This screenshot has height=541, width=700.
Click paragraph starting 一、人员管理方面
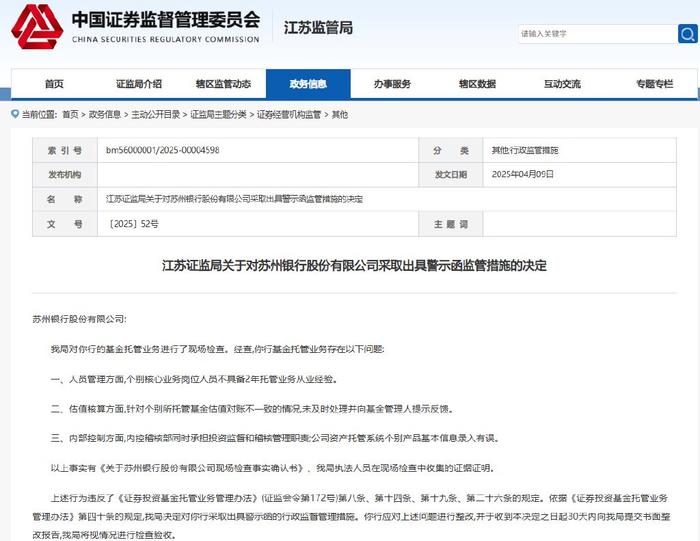click(x=194, y=379)
